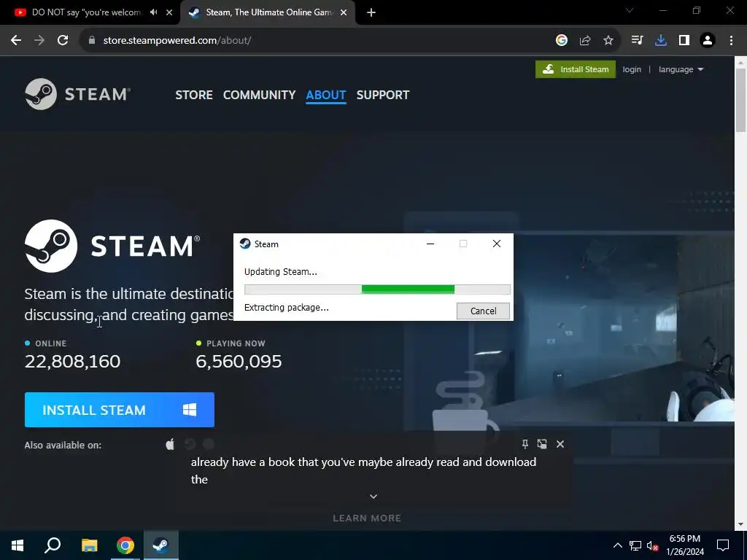The height and width of the screenshot is (560, 747).
Task: Expand live caption with down chevron
Action: [x=373, y=496]
